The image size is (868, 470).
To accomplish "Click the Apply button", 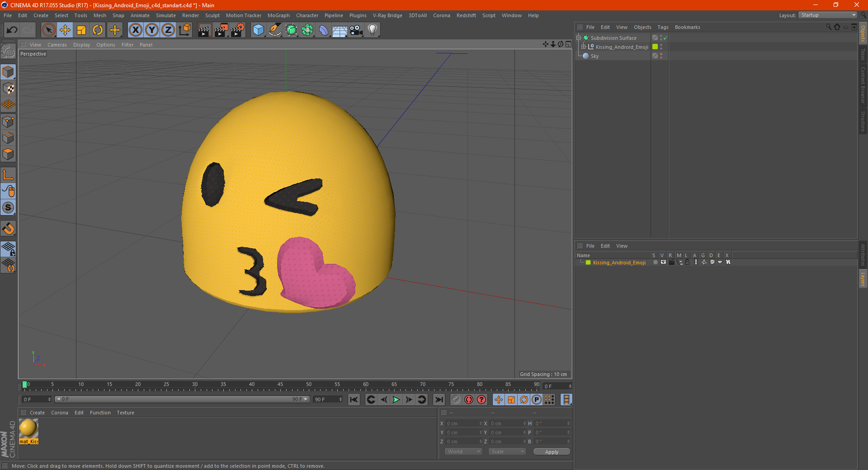I will pyautogui.click(x=552, y=452).
